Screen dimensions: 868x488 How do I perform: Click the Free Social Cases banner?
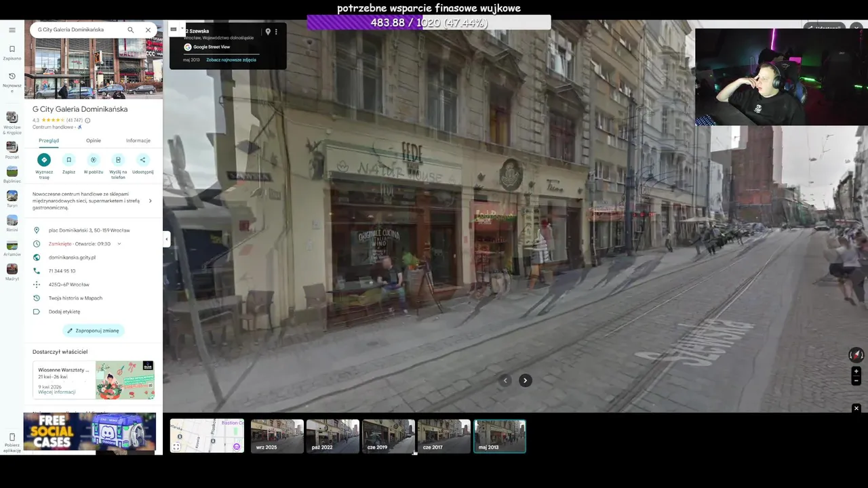pos(90,431)
